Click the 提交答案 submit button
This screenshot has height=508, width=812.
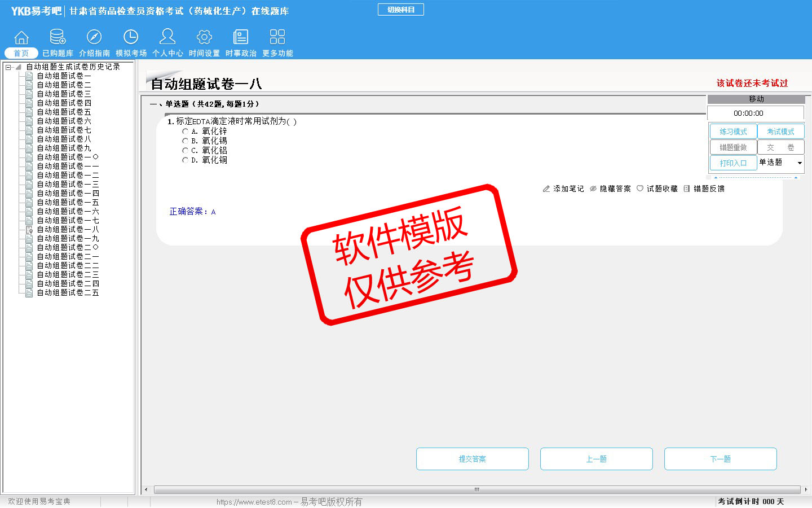point(473,459)
